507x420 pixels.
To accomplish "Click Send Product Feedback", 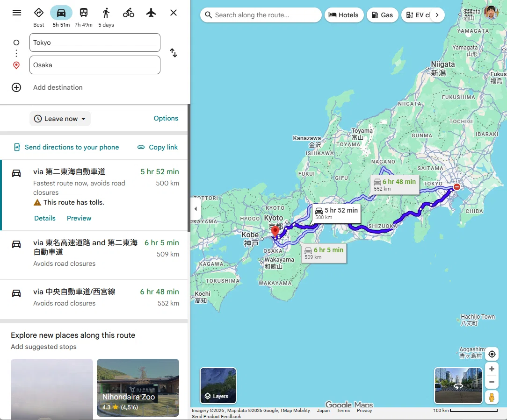I will click(x=216, y=416).
